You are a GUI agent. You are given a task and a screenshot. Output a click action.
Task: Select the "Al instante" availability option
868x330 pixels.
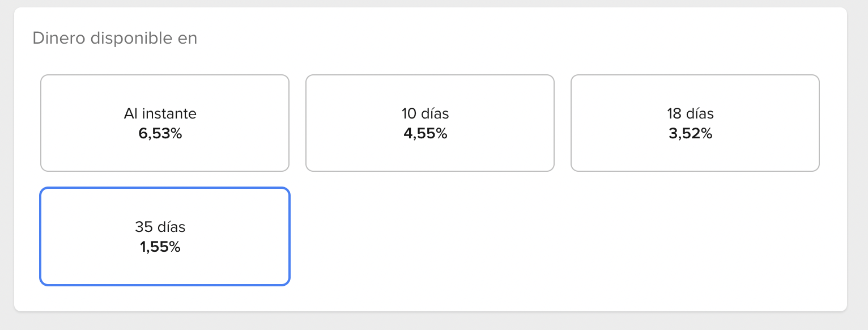click(164, 123)
